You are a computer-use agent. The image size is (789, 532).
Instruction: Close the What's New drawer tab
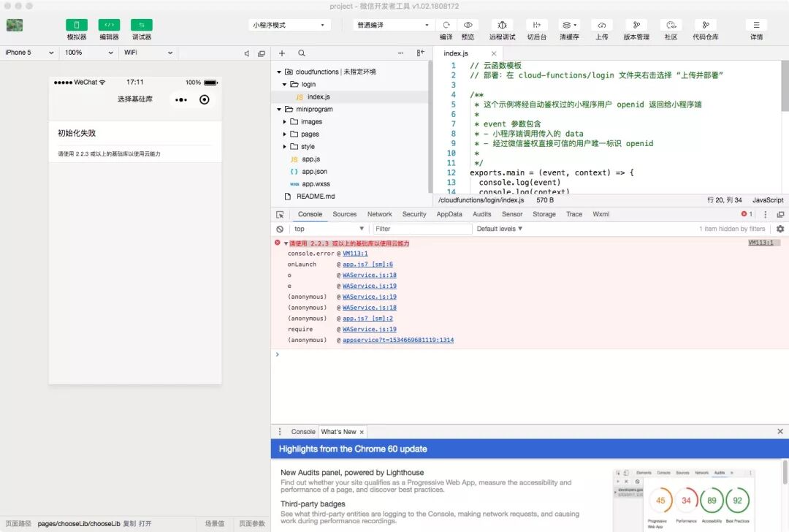click(362, 433)
